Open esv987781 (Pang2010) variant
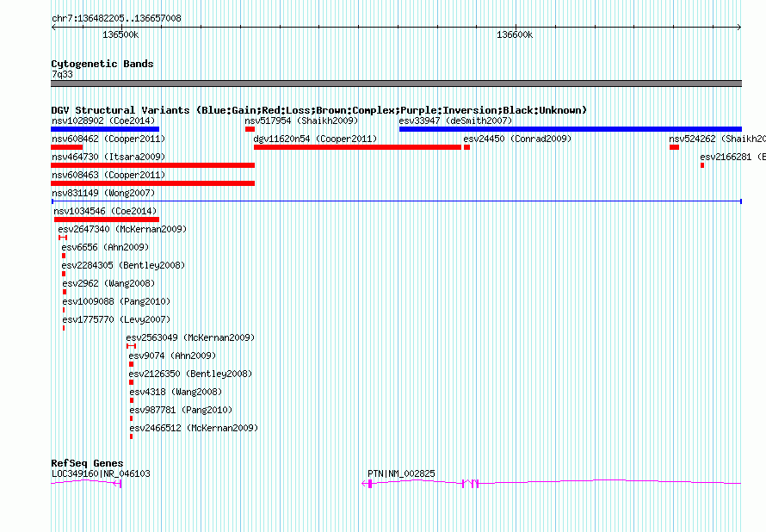The image size is (766, 532). coord(181,410)
